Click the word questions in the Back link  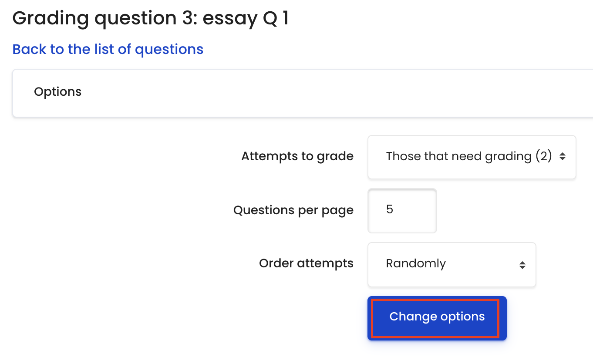point(169,50)
